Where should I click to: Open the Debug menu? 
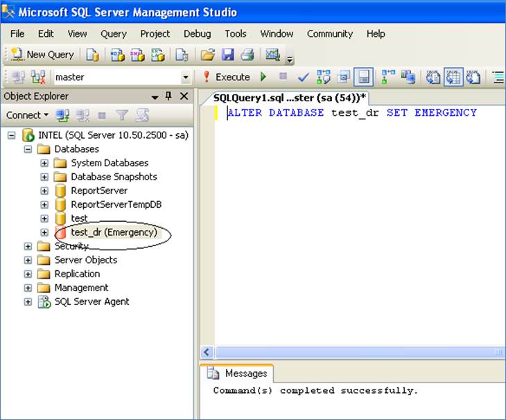point(197,33)
